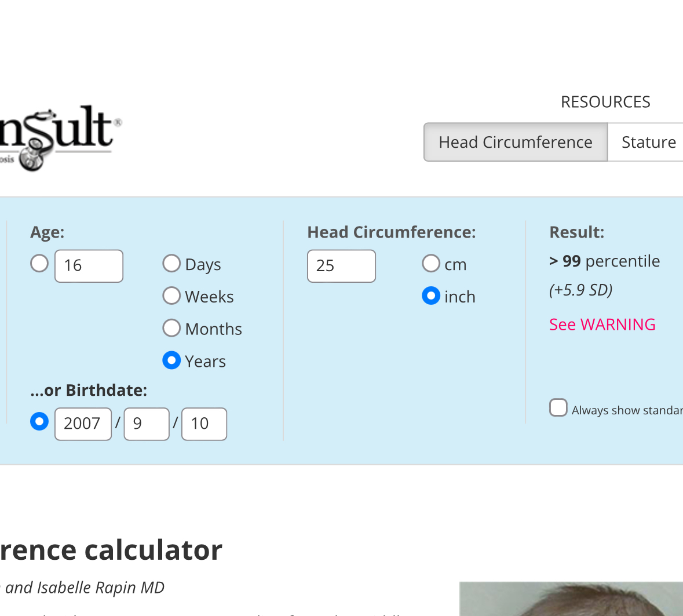The width and height of the screenshot is (683, 616).
Task: Click the birth day field showing 10
Action: coord(204,424)
